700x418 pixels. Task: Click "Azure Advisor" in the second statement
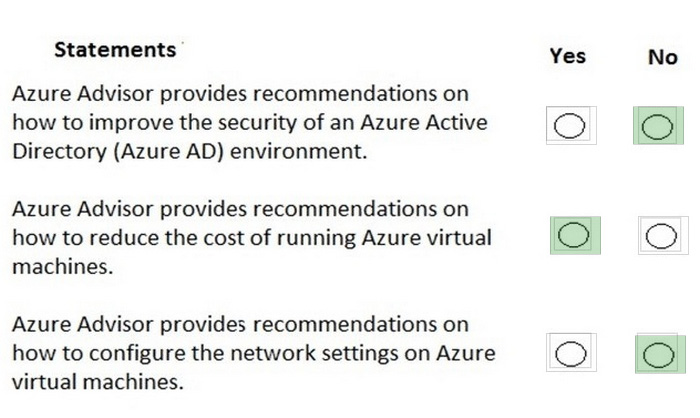(x=75, y=210)
